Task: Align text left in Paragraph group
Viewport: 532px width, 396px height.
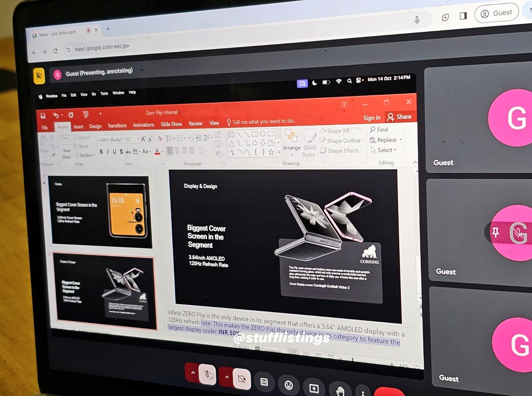Action: pyautogui.click(x=170, y=151)
